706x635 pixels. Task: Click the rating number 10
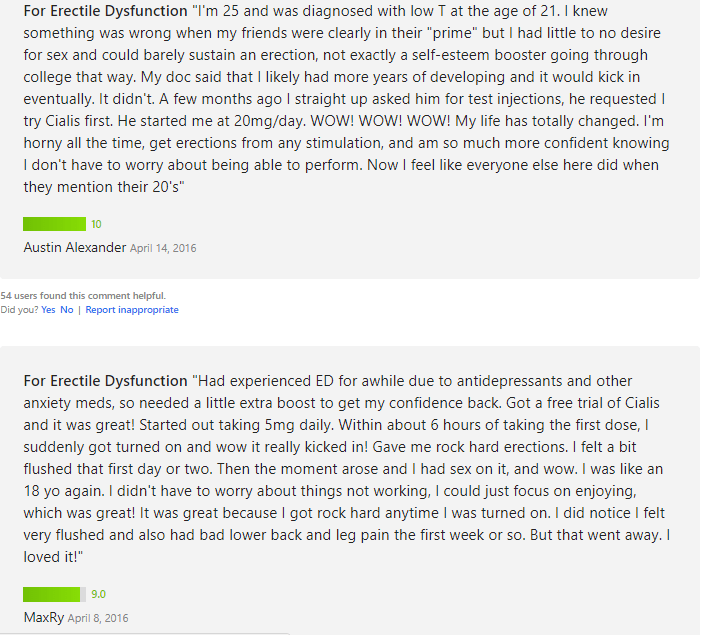[x=96, y=224]
